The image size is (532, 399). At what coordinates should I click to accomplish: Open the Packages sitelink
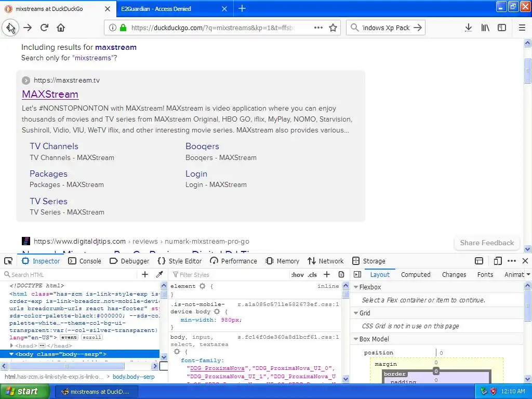(48, 174)
